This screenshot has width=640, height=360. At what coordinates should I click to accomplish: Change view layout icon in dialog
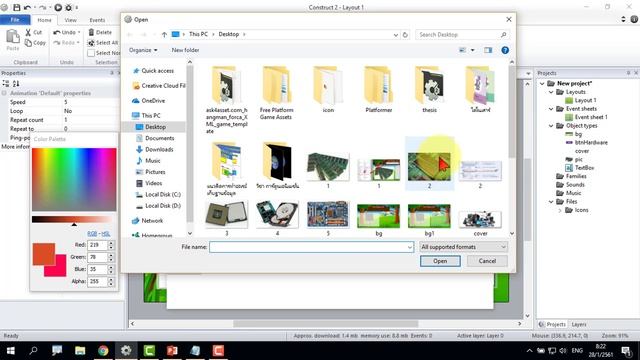click(x=462, y=50)
